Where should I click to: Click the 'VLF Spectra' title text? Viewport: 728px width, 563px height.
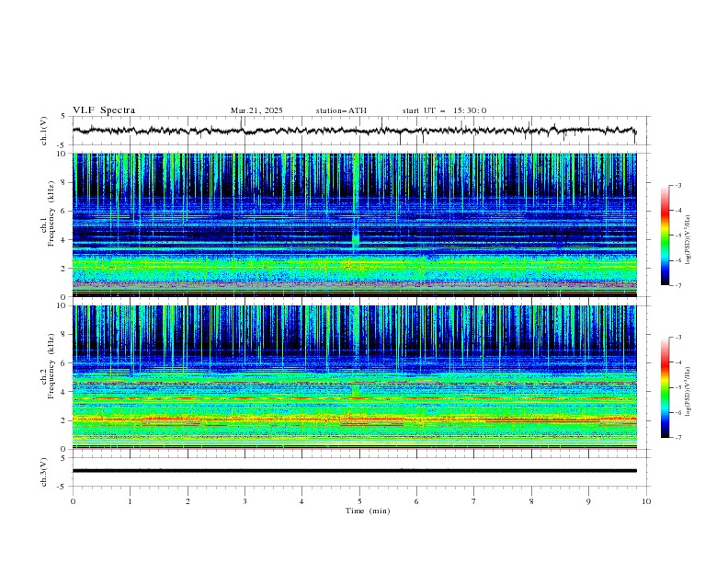104,110
